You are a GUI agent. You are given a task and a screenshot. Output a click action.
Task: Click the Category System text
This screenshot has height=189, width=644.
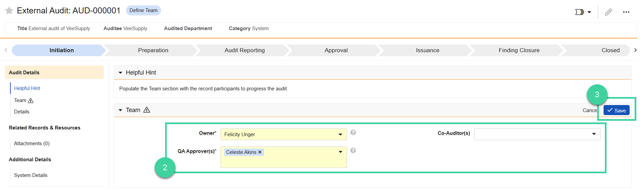coord(249,28)
